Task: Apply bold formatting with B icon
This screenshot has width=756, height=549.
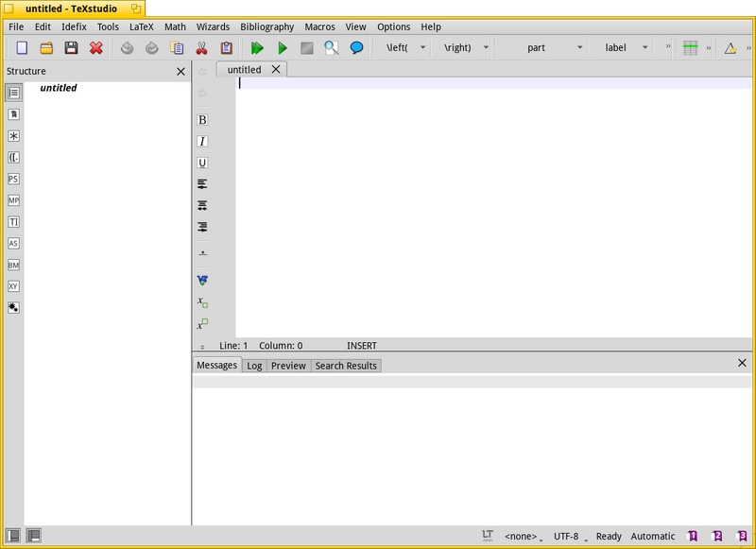Action: [x=202, y=120]
